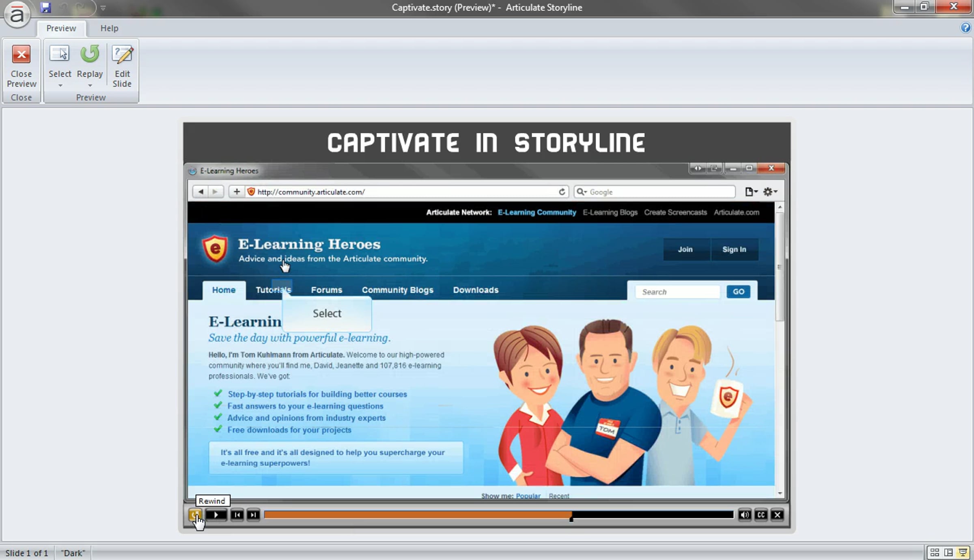Open the Help ribbon tab
Viewport: 974px width, 560px height.
[x=109, y=28]
